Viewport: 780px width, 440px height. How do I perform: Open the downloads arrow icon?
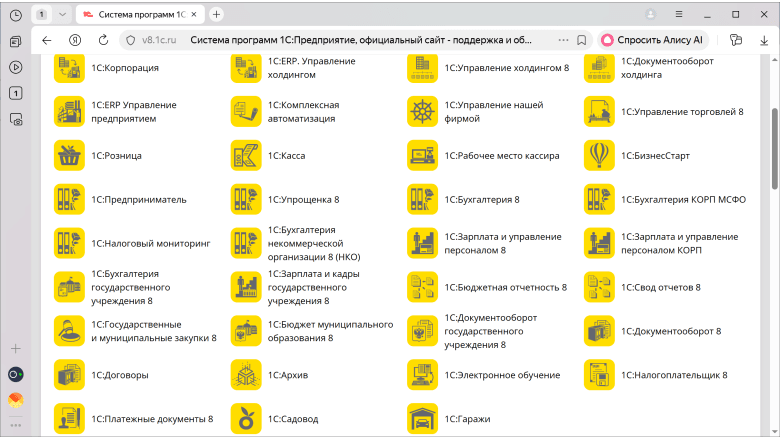pyautogui.click(x=764, y=40)
